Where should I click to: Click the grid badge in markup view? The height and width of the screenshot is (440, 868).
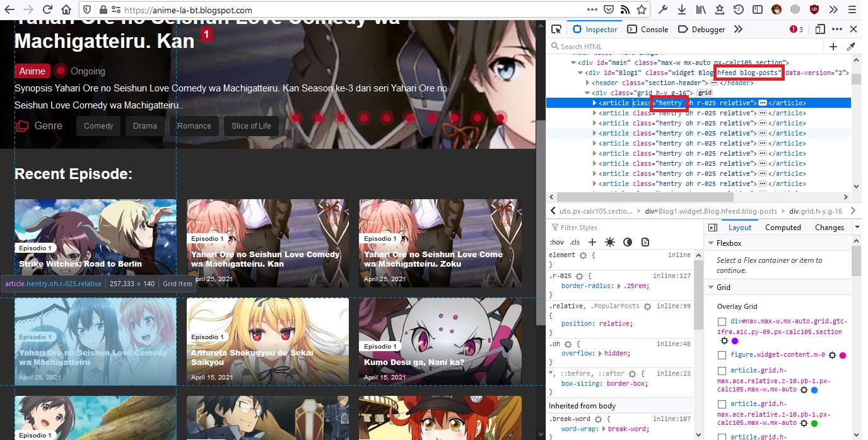705,93
